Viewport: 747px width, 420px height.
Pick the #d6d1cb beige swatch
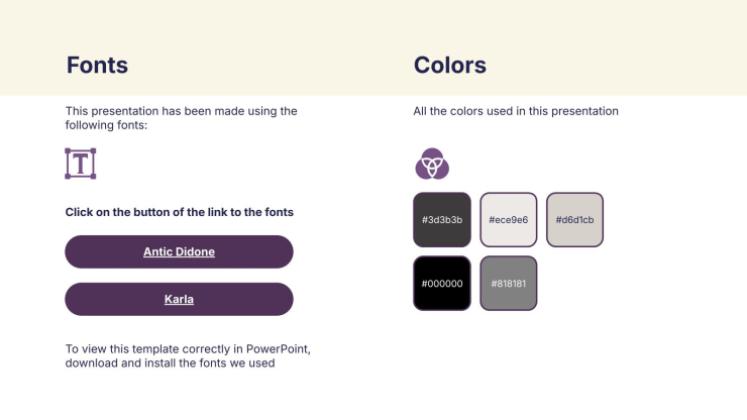coord(575,220)
